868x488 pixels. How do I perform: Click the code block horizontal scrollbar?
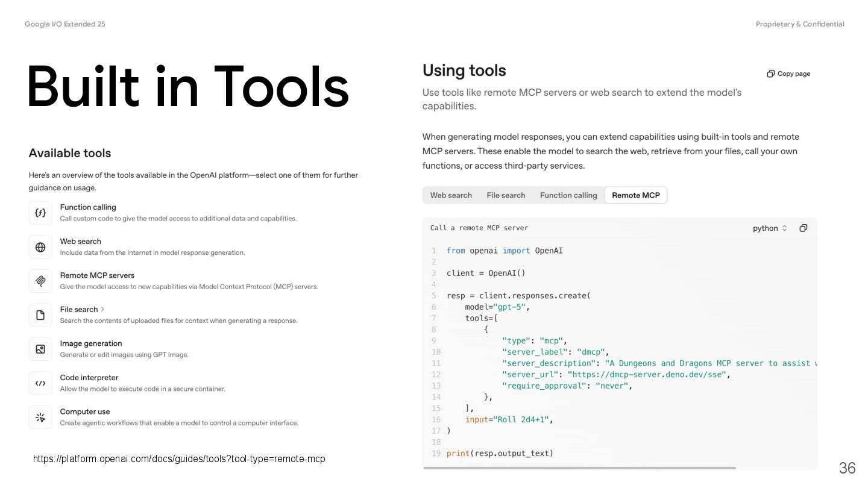(579, 468)
